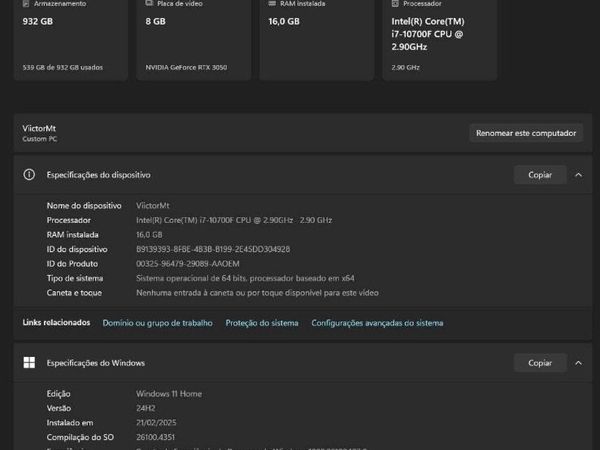Click the Instalado em date 21/02/2025
Viewport: 600px width, 450px height.
(x=156, y=422)
